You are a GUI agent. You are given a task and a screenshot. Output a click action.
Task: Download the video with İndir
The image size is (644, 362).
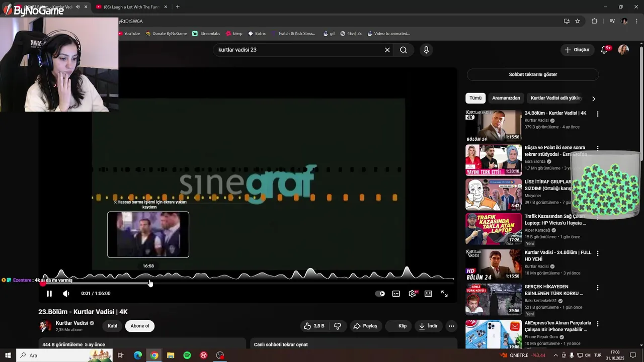pyautogui.click(x=428, y=326)
